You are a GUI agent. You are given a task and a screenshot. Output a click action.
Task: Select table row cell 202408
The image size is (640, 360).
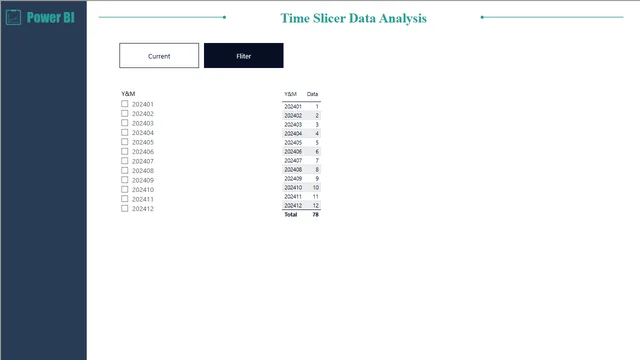(293, 169)
